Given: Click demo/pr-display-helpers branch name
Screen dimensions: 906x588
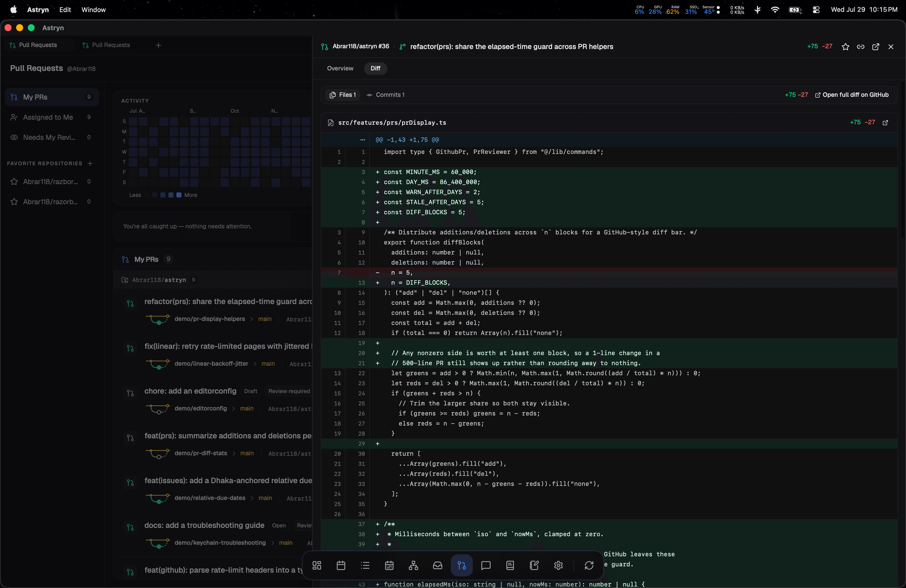Looking at the screenshot, I should pos(210,319).
